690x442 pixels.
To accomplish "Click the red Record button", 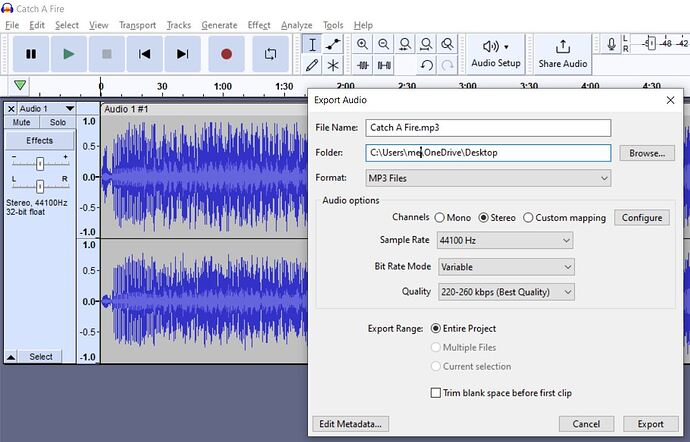I will point(226,54).
